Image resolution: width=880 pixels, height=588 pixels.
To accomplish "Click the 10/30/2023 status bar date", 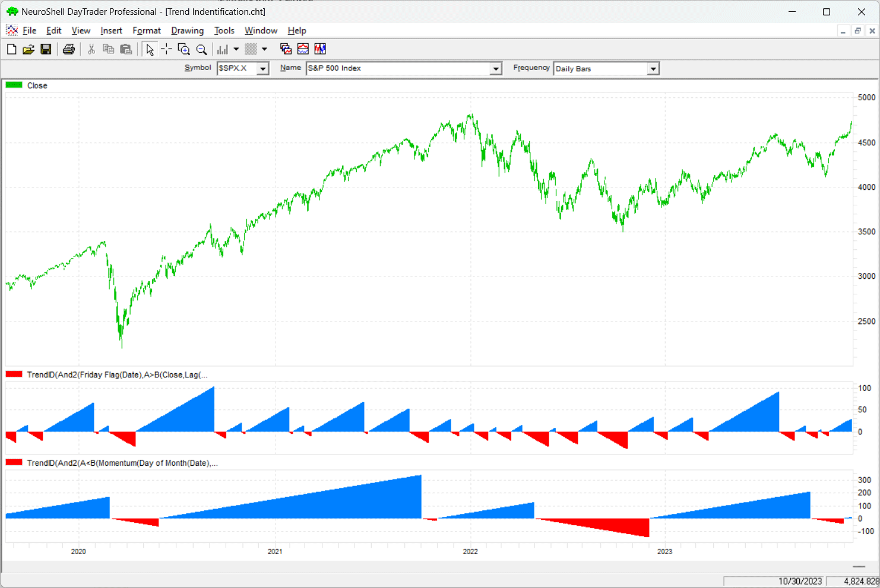I will [800, 581].
